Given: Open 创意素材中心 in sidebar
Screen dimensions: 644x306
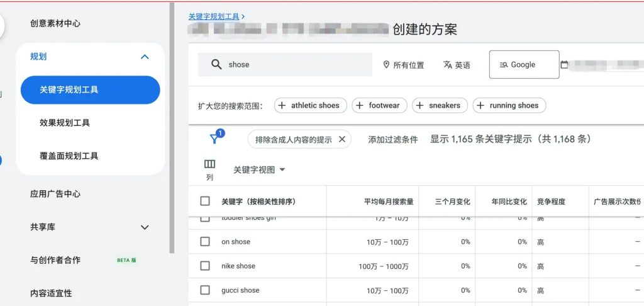Looking at the screenshot, I should point(55,23).
